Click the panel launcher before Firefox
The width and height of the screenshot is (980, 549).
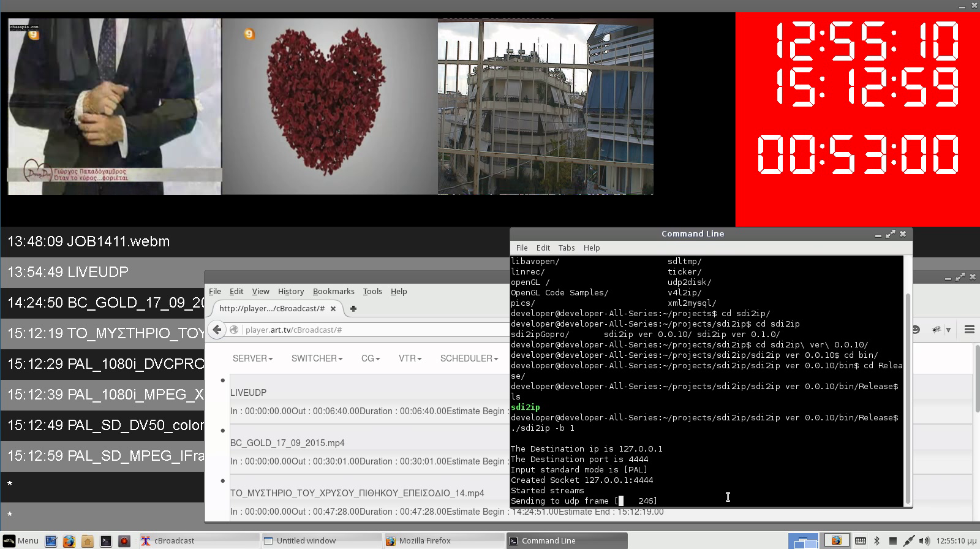point(51,541)
